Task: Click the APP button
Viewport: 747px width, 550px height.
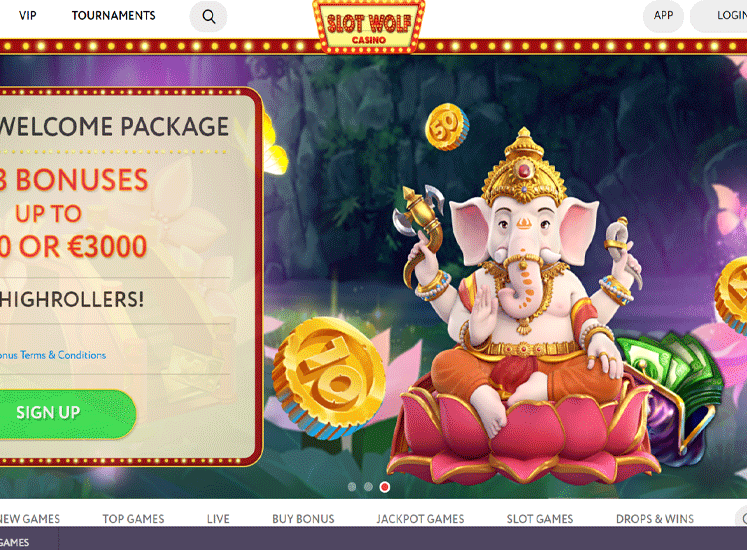Action: [663, 16]
